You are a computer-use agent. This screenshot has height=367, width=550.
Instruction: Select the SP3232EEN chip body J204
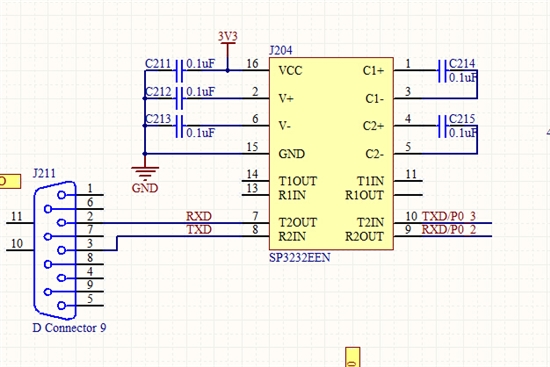(331, 154)
